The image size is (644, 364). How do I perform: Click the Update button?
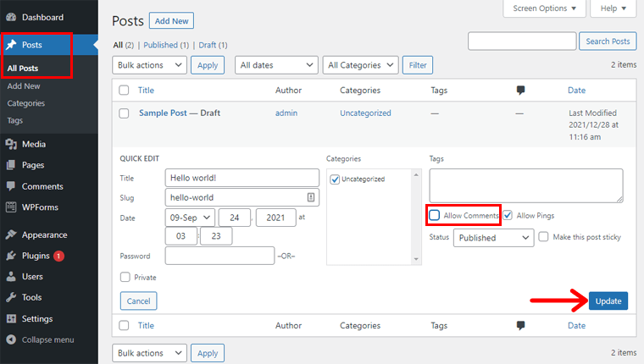tap(608, 301)
